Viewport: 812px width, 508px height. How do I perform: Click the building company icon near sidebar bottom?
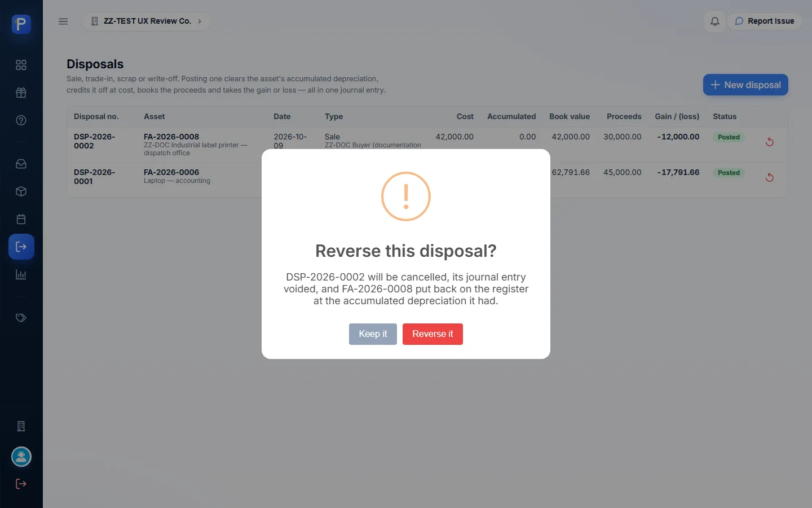pyautogui.click(x=21, y=426)
